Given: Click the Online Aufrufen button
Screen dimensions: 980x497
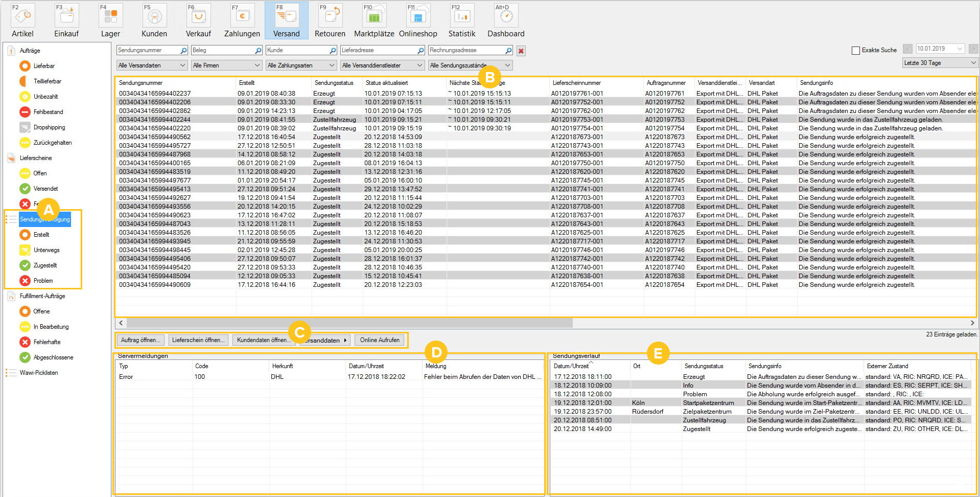Looking at the screenshot, I should (x=379, y=340).
